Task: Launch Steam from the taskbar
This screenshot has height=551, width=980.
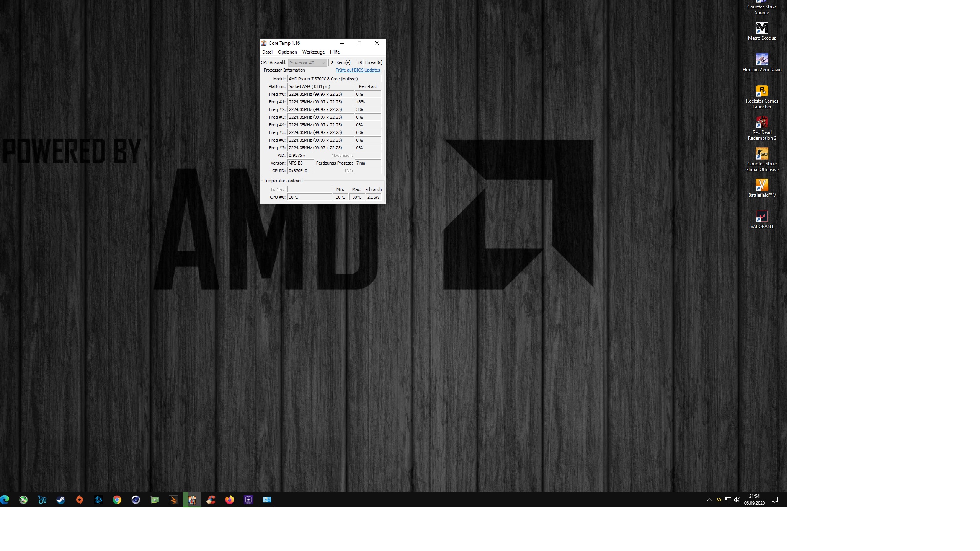Action: (x=61, y=500)
